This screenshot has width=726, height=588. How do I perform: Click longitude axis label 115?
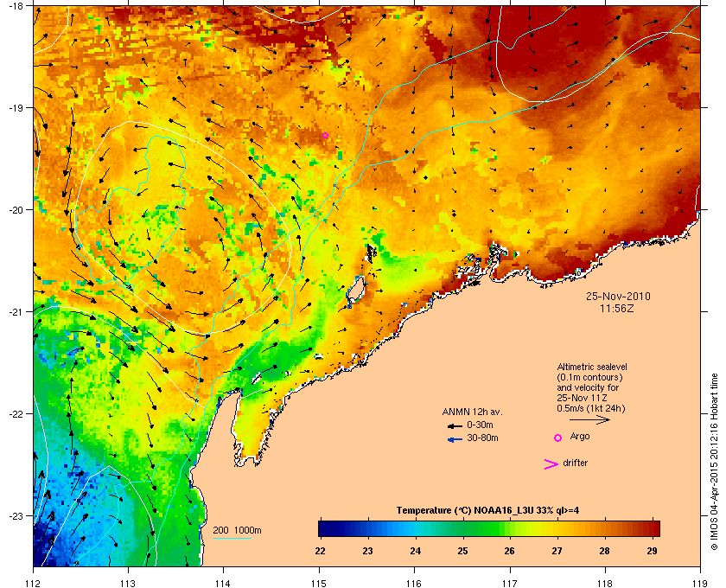(319, 584)
